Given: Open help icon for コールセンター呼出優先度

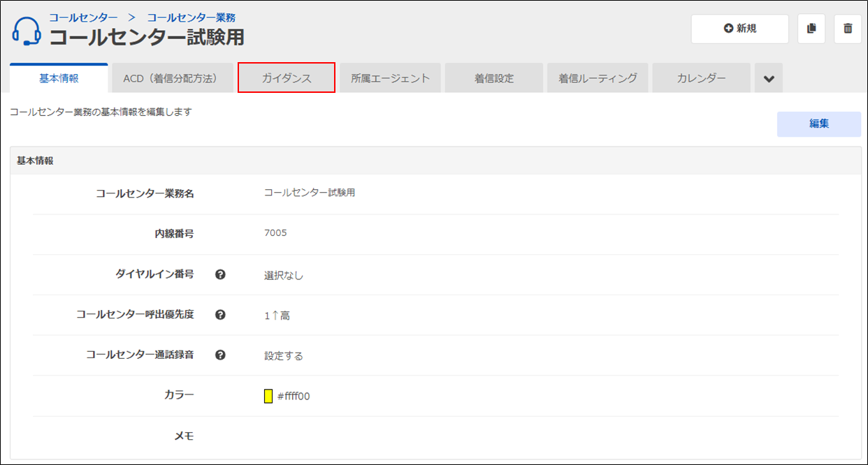Looking at the screenshot, I should click(220, 315).
